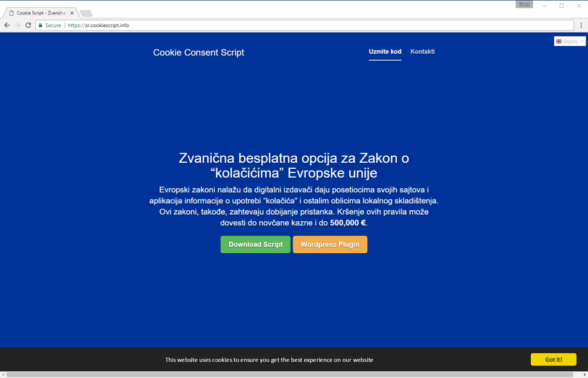
Task: Click the page icon on the tab
Action: click(x=11, y=13)
